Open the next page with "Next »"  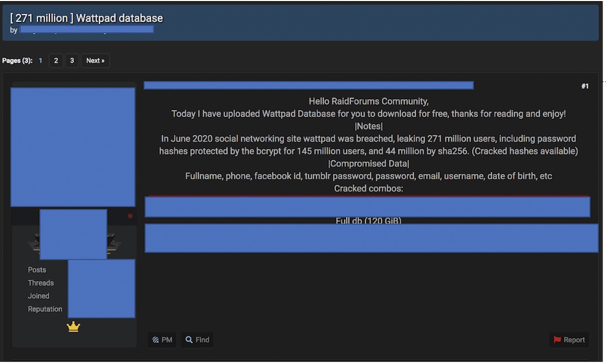tap(95, 60)
